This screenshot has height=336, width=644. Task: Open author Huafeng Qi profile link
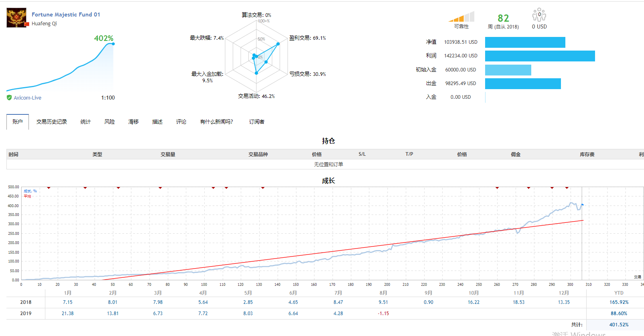tap(44, 24)
